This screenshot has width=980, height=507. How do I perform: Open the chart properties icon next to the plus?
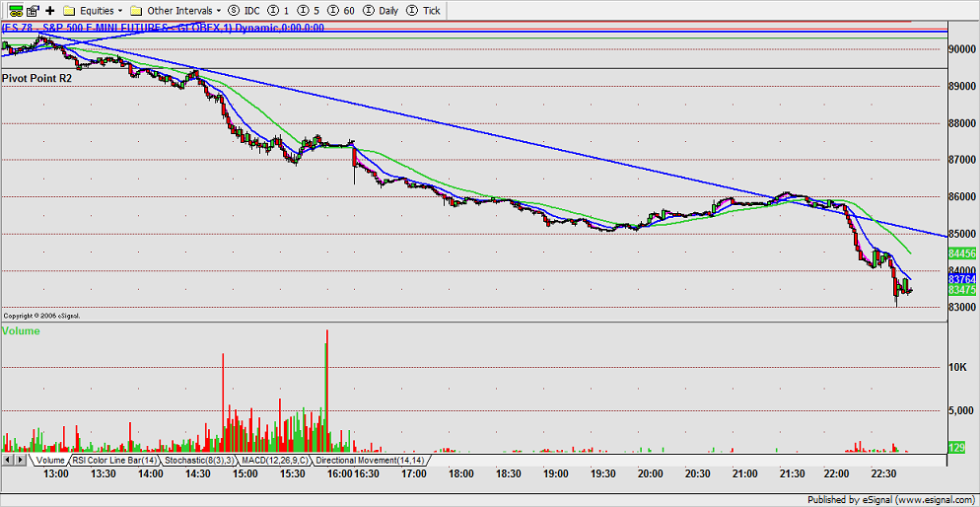coord(34,10)
